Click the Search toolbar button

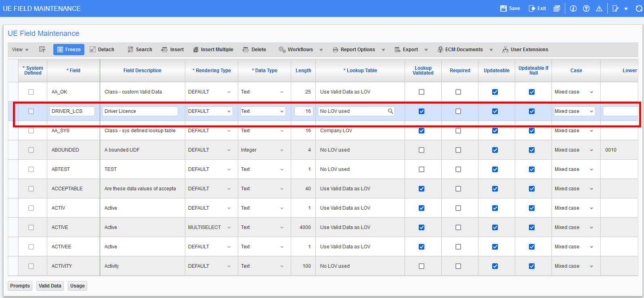click(x=140, y=50)
